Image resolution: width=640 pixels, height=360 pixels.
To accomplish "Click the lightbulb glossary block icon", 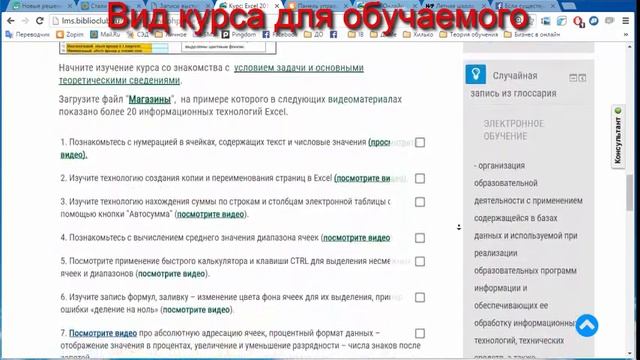I will click(476, 74).
